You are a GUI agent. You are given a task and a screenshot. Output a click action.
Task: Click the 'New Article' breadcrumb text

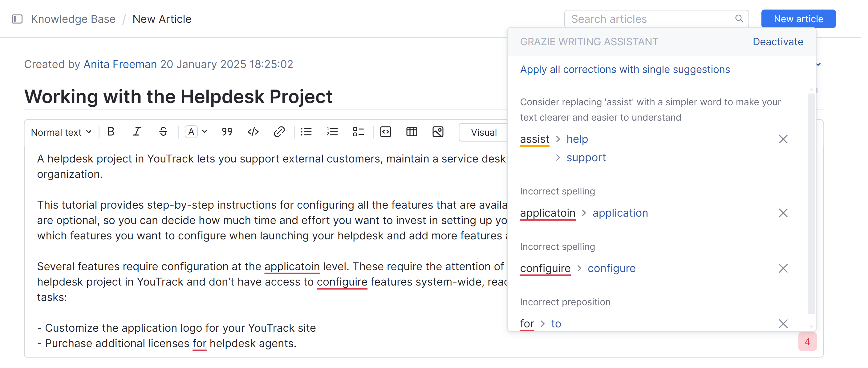tap(162, 19)
